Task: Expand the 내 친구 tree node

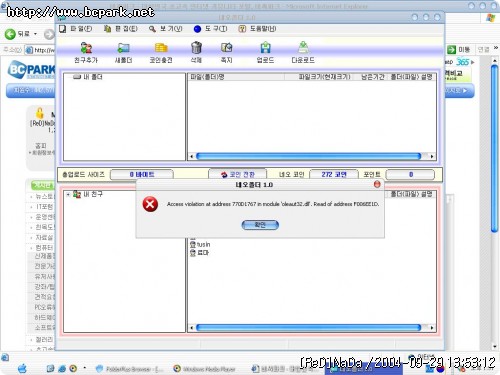Action: pos(68,194)
